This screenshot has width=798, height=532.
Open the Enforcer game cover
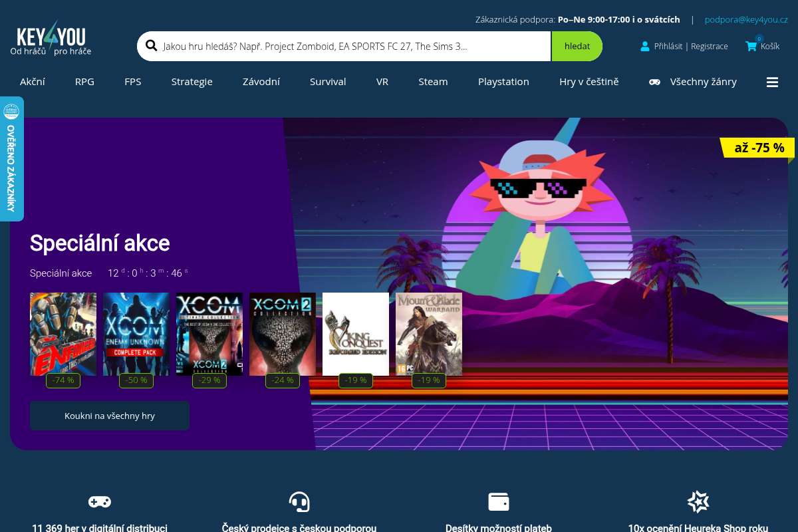[63, 334]
